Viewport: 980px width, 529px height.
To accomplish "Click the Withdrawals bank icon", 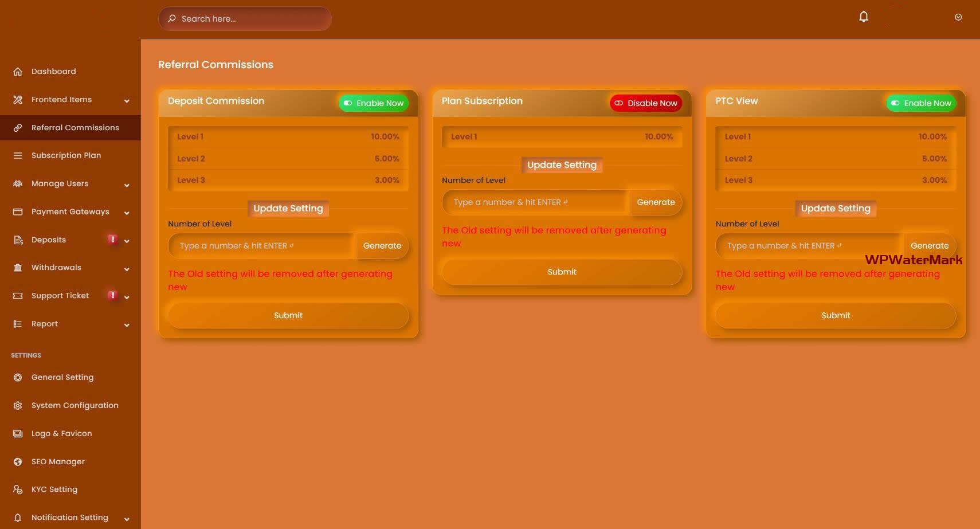I will [x=18, y=268].
